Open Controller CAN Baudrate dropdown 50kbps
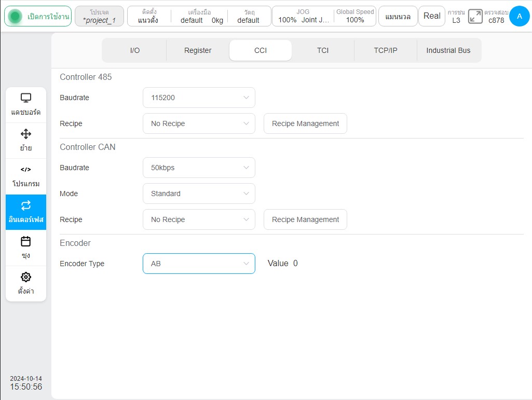The image size is (532, 400). [x=199, y=168]
